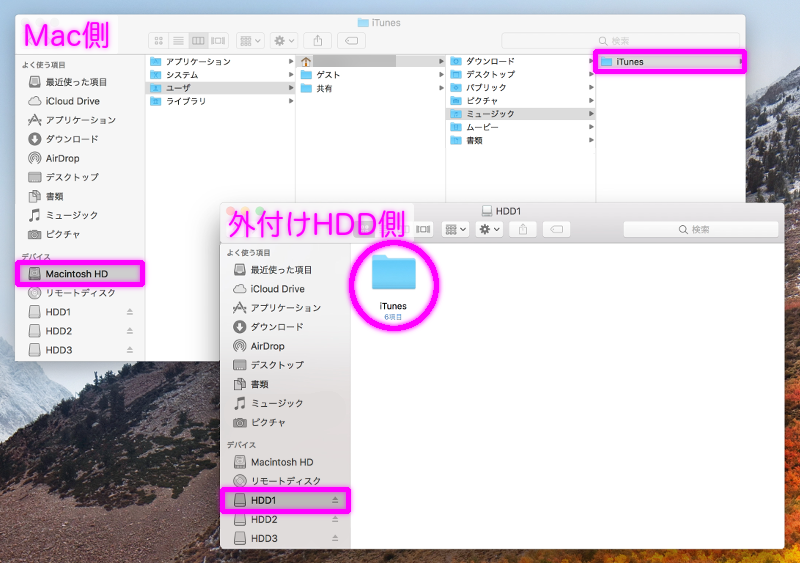Open arrange dropdown in Mac window
800x563 pixels.
(250, 40)
